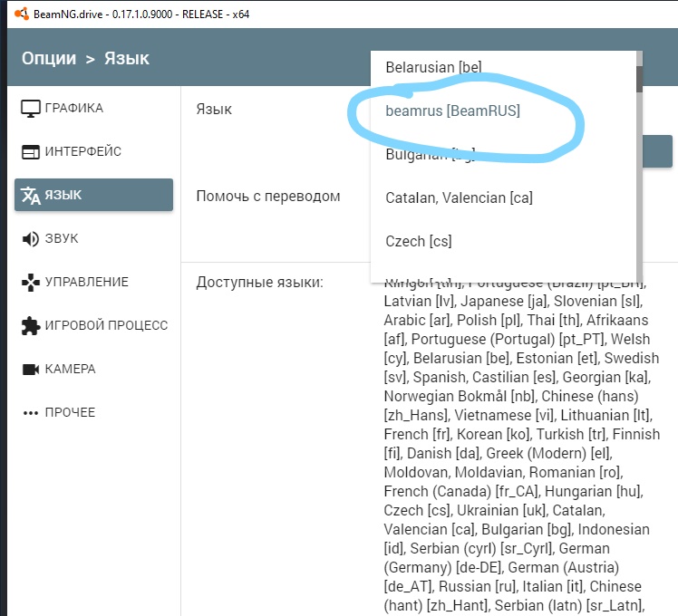Click the language dropdown scrollbar thumb

point(639,79)
